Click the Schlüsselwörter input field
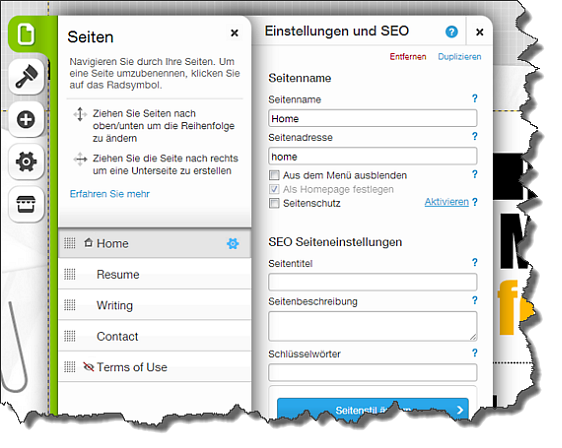 tap(373, 372)
